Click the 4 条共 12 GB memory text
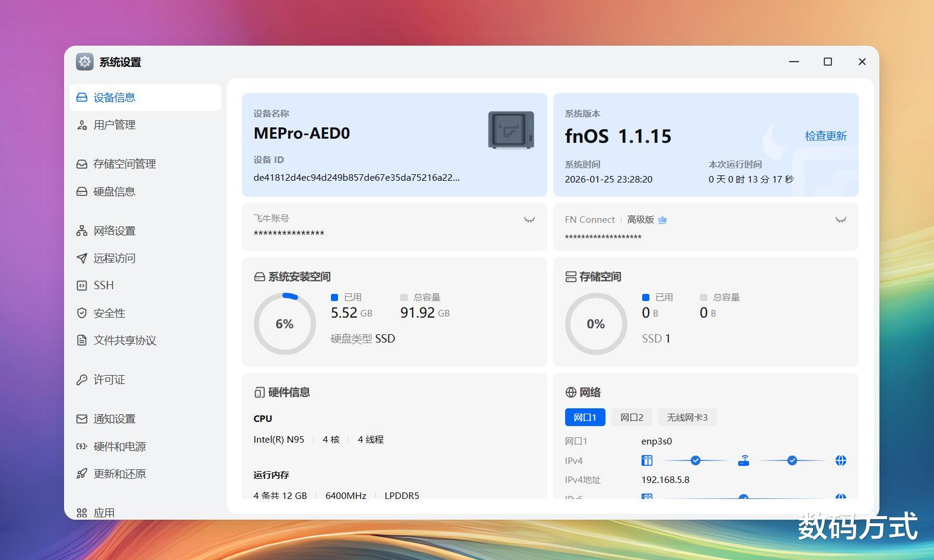The width and height of the screenshot is (934, 560). click(280, 495)
